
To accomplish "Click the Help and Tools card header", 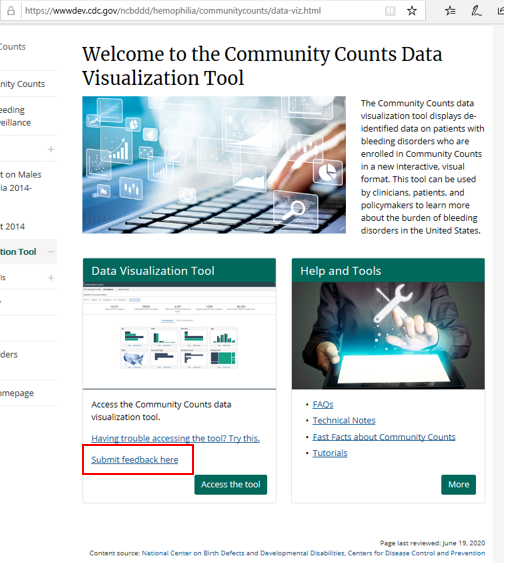I will tap(388, 270).
